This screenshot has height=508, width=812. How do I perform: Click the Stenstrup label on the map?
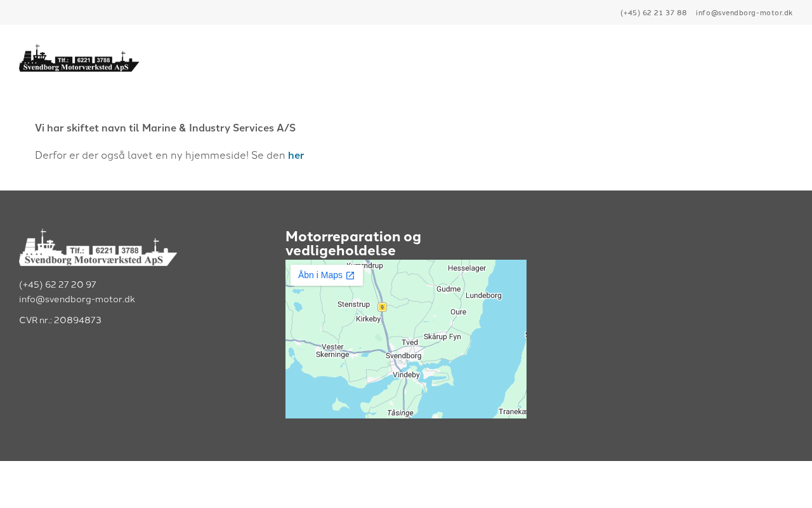pyautogui.click(x=353, y=304)
